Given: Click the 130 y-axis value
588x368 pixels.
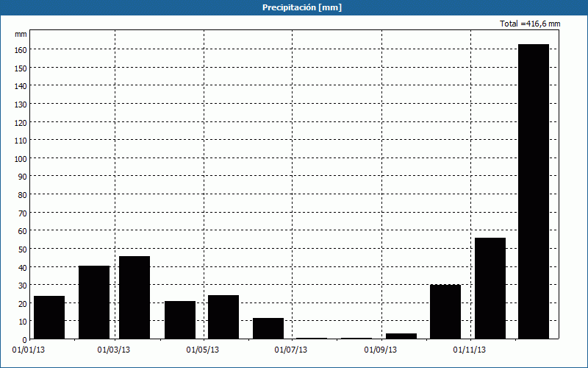Looking at the screenshot, I should [21, 105].
